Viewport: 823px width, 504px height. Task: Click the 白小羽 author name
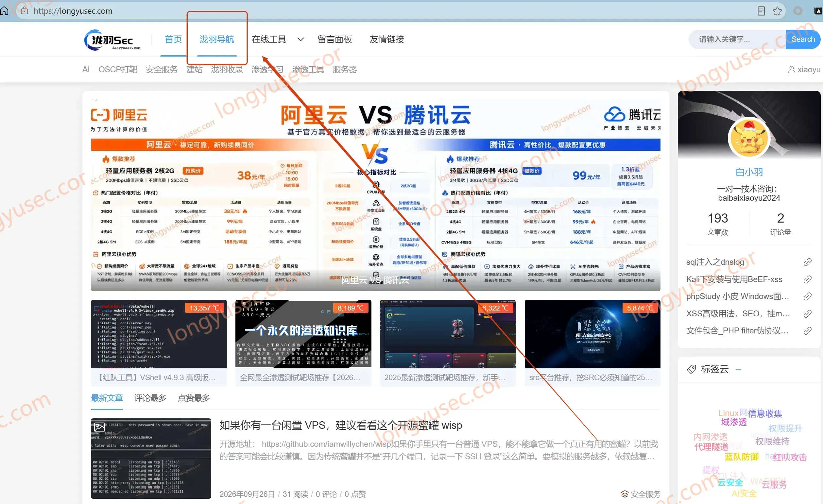coord(749,172)
